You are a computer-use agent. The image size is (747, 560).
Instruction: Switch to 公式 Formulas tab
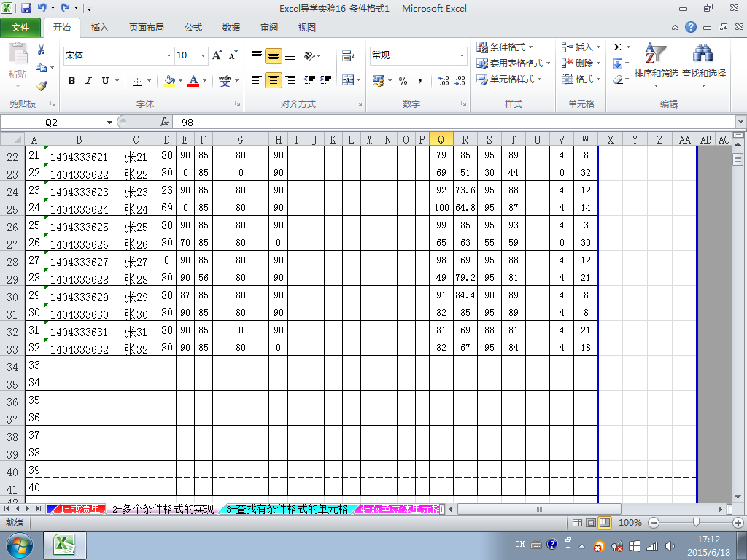coord(193,28)
